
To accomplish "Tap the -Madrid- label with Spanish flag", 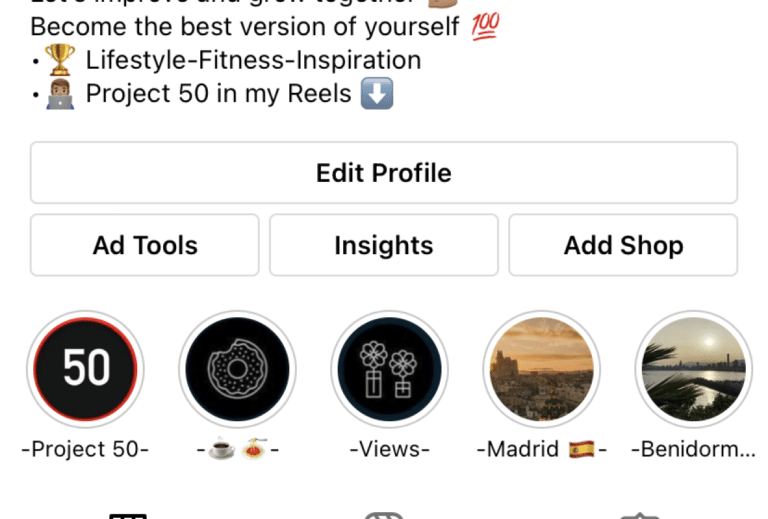I will point(542,449).
